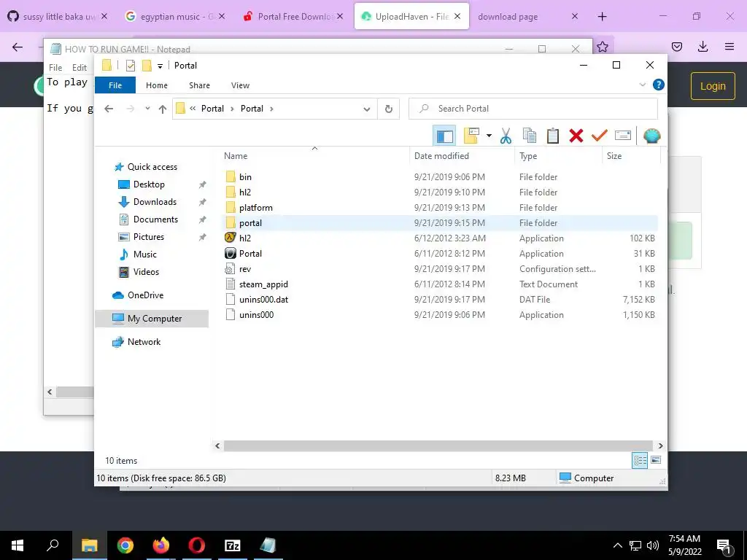Launch Opera from the taskbar

click(x=196, y=545)
